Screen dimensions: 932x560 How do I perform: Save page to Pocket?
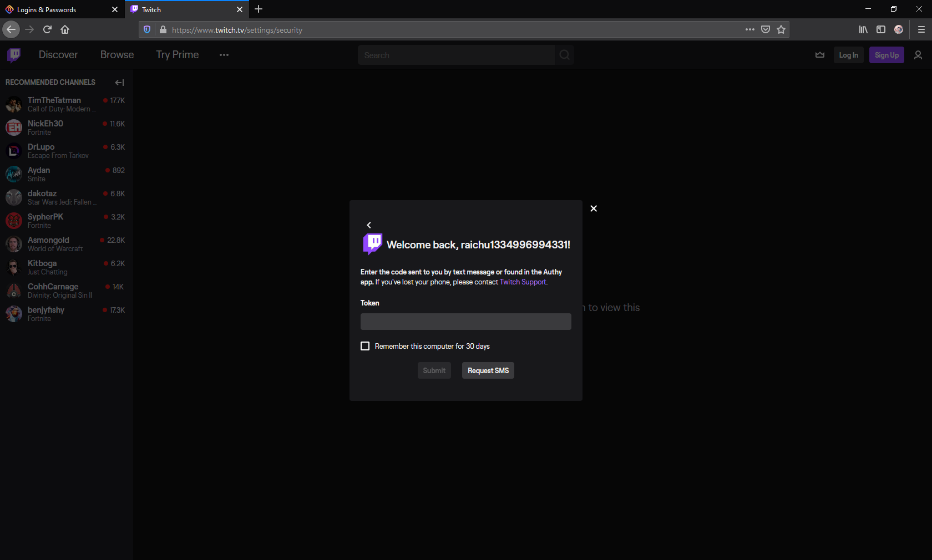766,29
